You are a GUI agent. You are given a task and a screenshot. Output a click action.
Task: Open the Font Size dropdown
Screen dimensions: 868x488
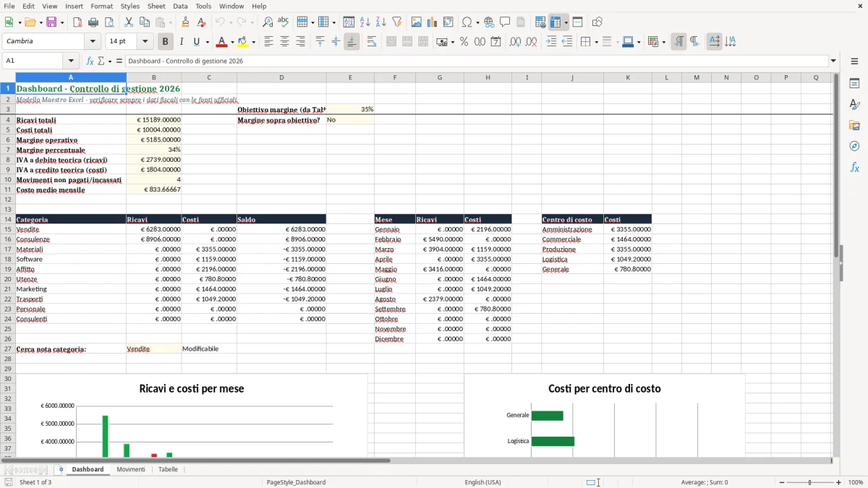tap(145, 42)
